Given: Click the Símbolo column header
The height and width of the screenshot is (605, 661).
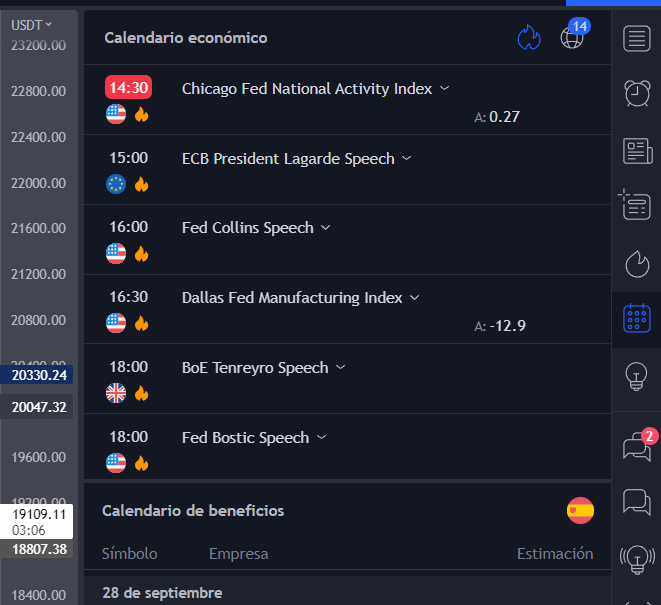Looking at the screenshot, I should (129, 554).
